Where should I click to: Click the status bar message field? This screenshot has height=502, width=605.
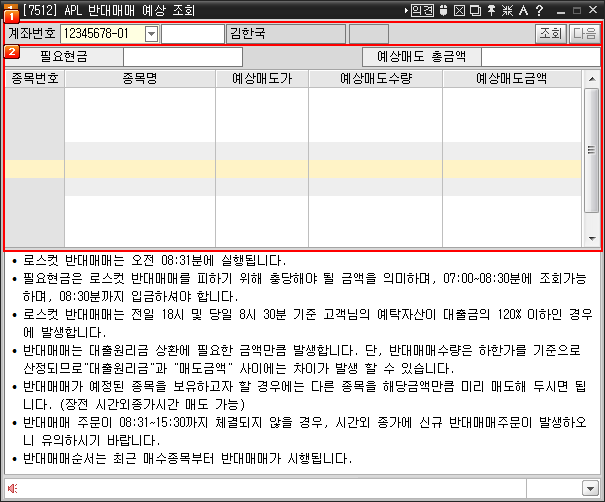click(x=265, y=489)
